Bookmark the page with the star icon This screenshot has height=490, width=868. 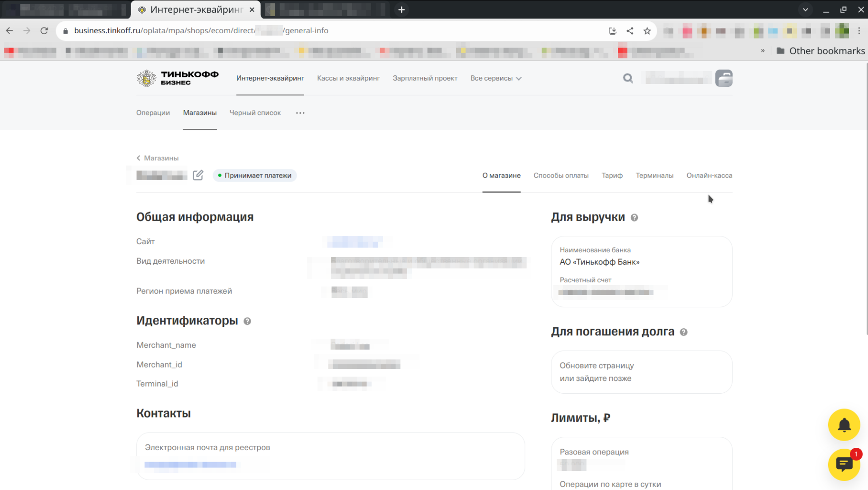tap(647, 31)
